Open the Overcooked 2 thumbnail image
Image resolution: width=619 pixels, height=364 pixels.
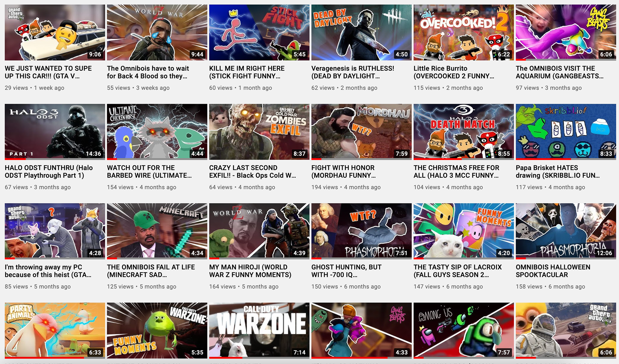click(464, 32)
